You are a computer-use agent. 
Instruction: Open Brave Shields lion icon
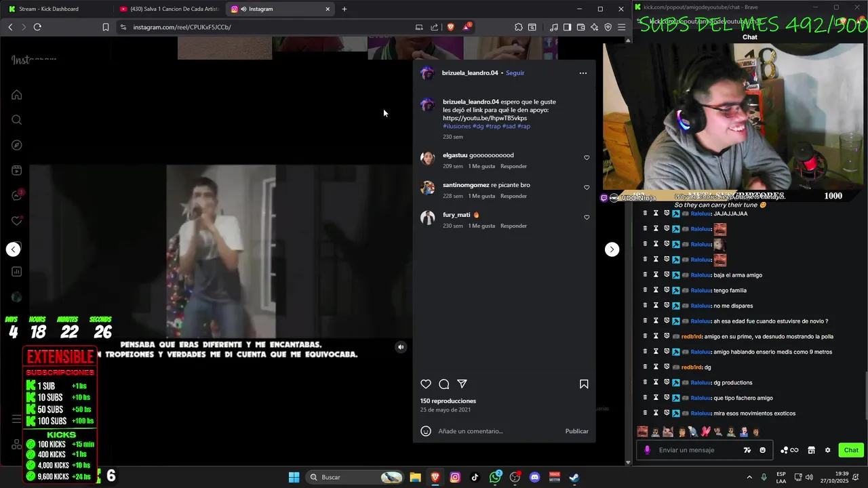451,27
